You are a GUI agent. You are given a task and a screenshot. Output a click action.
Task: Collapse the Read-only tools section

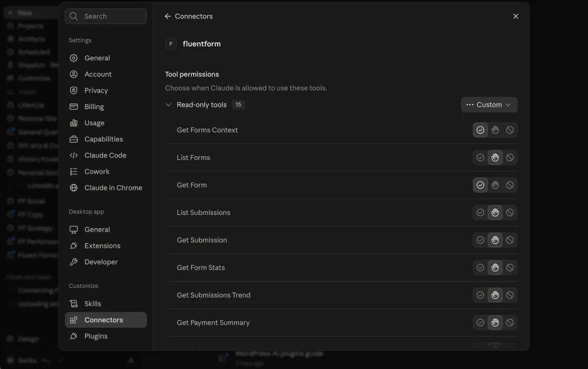168,105
